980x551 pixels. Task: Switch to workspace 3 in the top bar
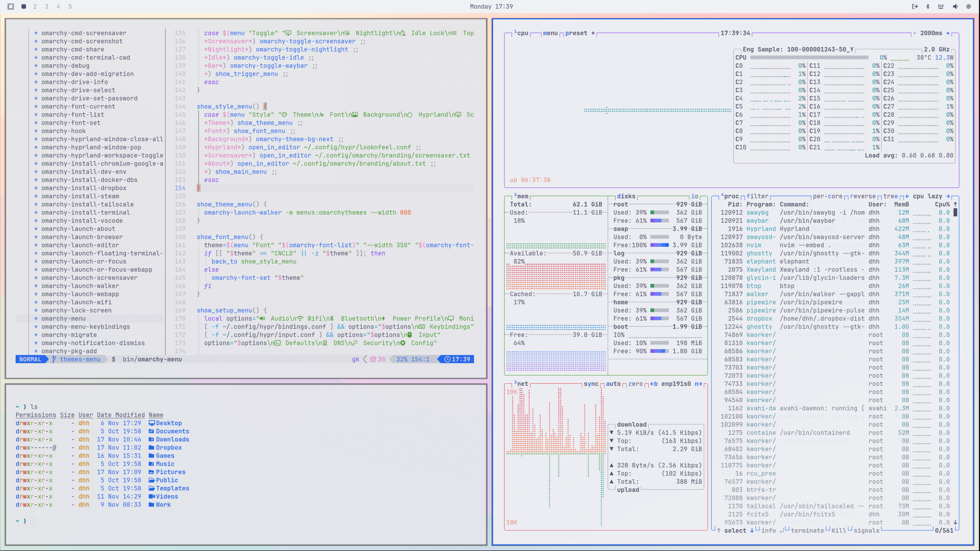point(47,7)
